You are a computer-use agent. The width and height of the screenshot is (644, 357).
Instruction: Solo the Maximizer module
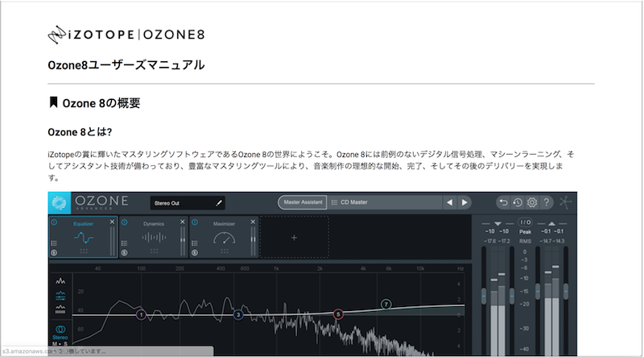tap(195, 252)
